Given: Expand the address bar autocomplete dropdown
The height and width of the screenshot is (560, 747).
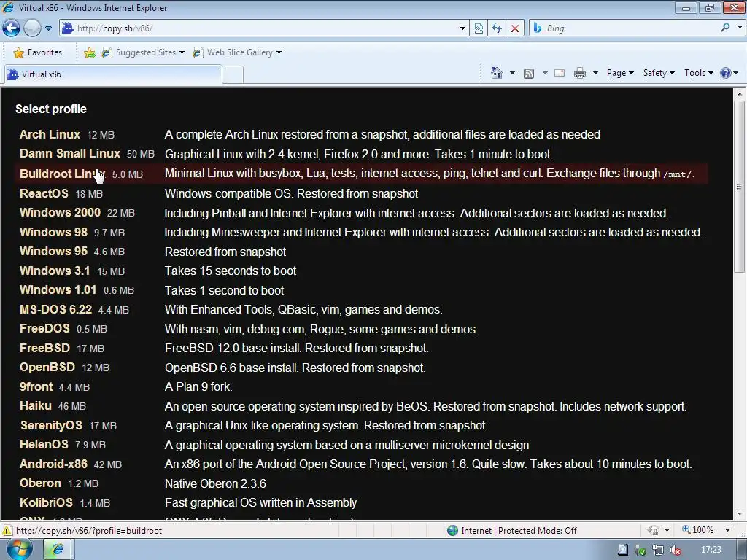Looking at the screenshot, I should 462,28.
